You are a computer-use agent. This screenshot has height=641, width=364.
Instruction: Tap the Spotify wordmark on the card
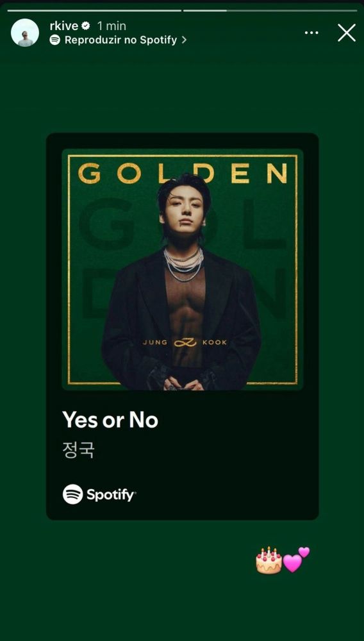[111, 495]
